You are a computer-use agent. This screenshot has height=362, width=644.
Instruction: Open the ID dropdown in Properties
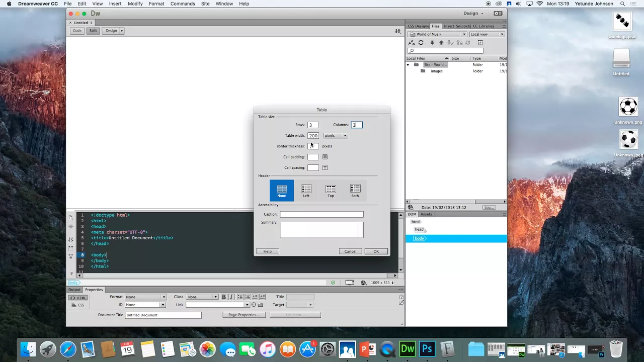145,305
